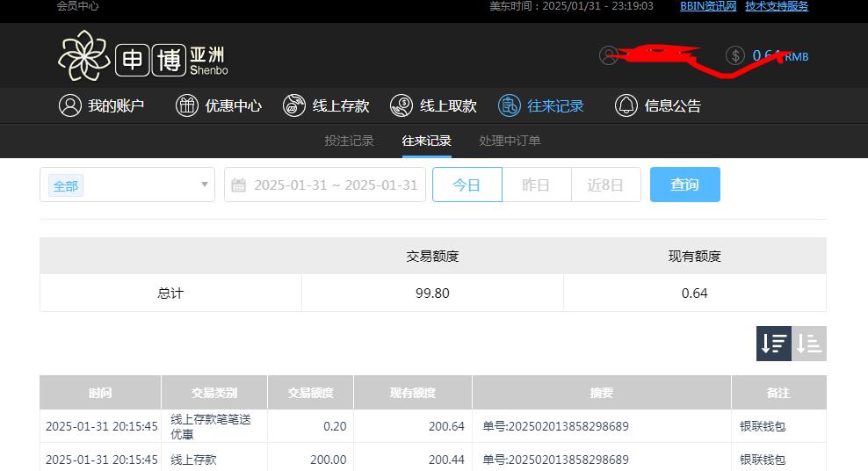Click the dollar balance icon in header
868x471 pixels.
735,55
